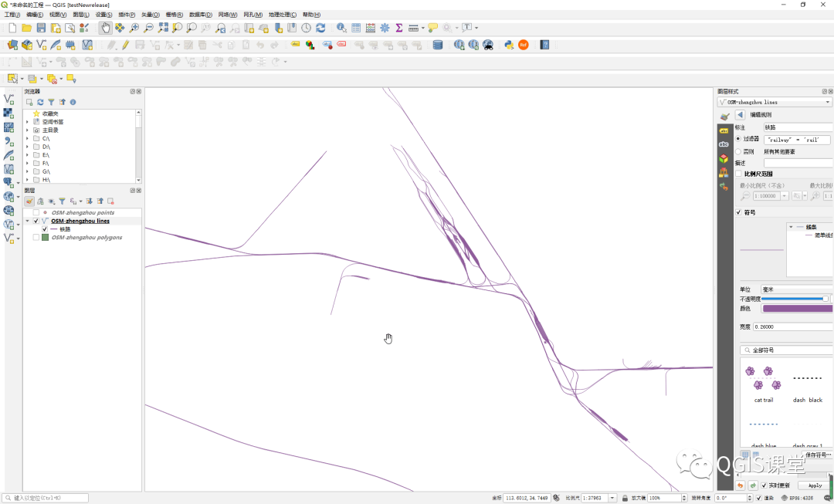Open the scale dropdown in the status bar
This screenshot has width=834, height=504.
click(x=612, y=498)
